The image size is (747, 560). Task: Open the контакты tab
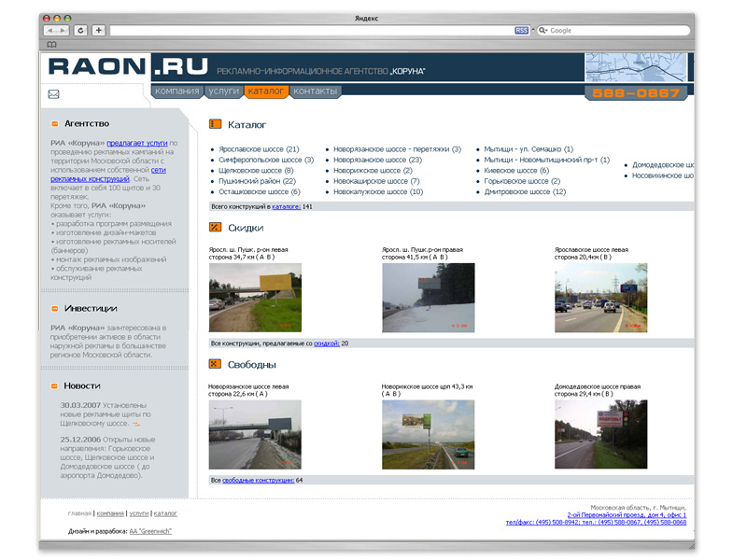316,91
